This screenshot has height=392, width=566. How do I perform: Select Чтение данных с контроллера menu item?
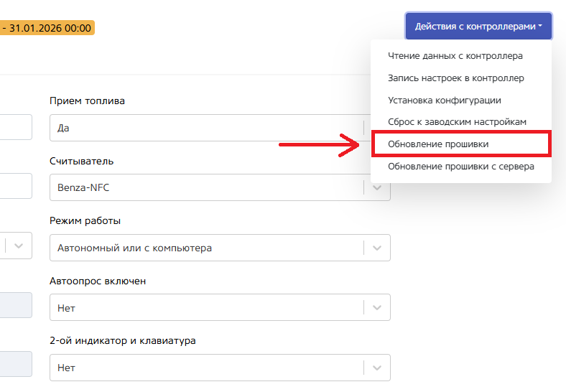(x=455, y=55)
